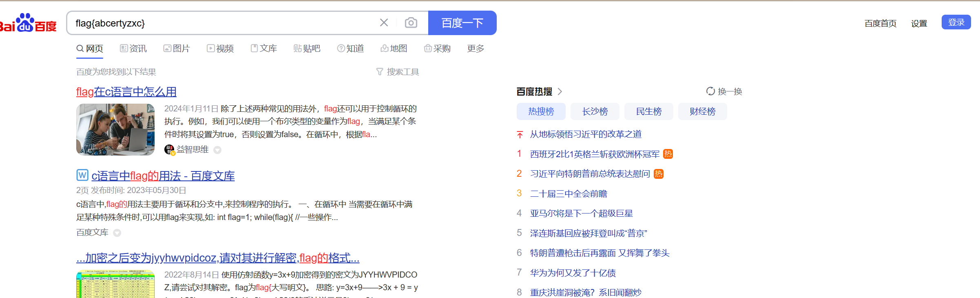The width and height of the screenshot is (980, 298).
Task: Open hot topic 亚马尔将是下一个超级巨星
Action: [x=582, y=213]
